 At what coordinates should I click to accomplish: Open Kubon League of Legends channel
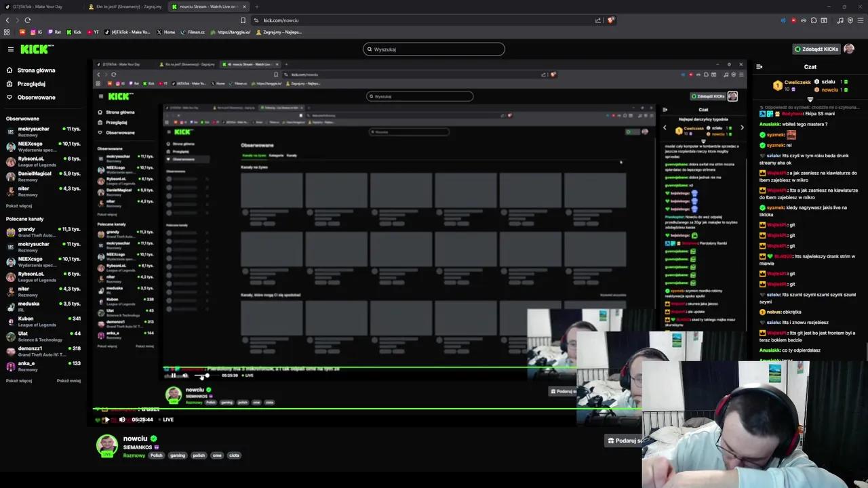point(43,321)
